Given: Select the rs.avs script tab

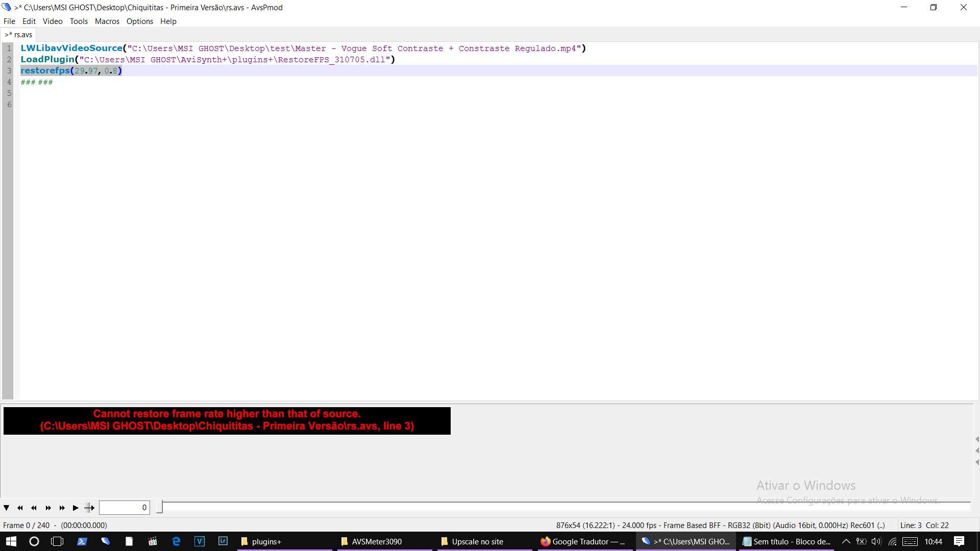Looking at the screenshot, I should (x=18, y=35).
